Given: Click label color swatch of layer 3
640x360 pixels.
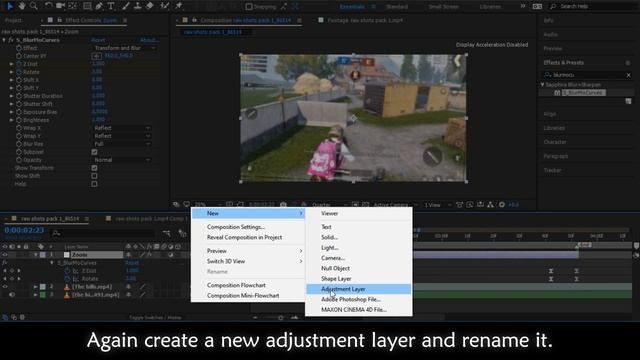Looking at the screenshot, I should (x=43, y=295).
